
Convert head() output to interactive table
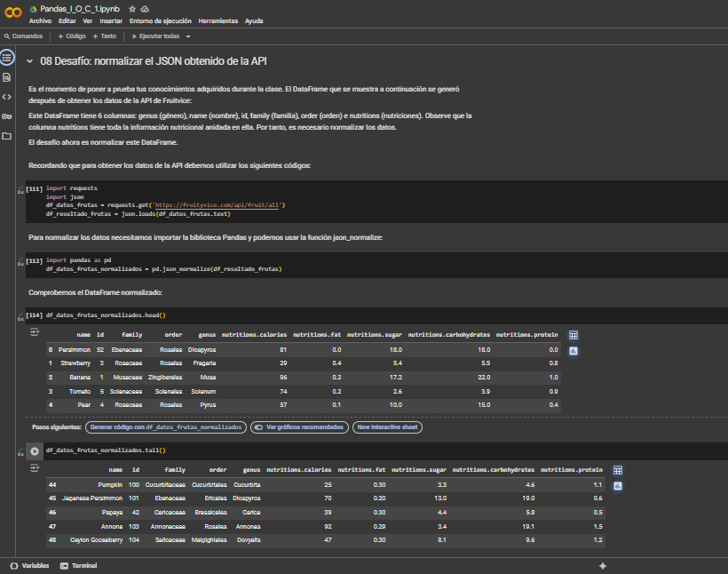(x=574, y=335)
